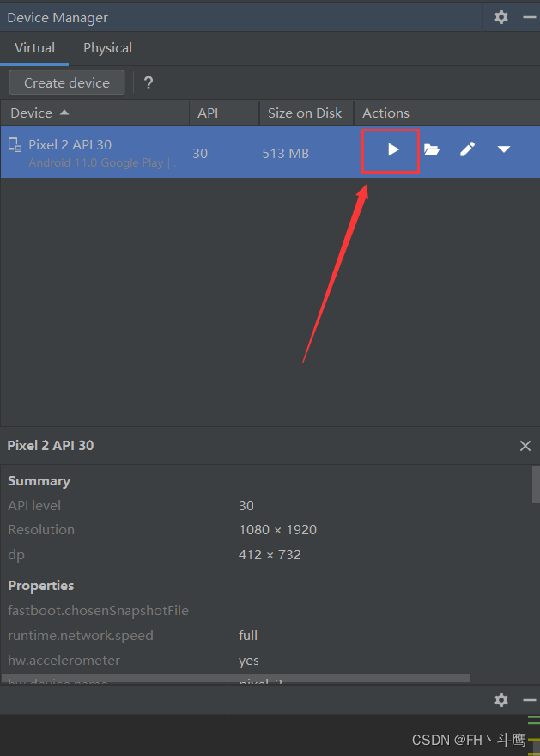Viewport: 540px width, 756px height.
Task: Sort by Size on Disk column
Action: pos(306,113)
